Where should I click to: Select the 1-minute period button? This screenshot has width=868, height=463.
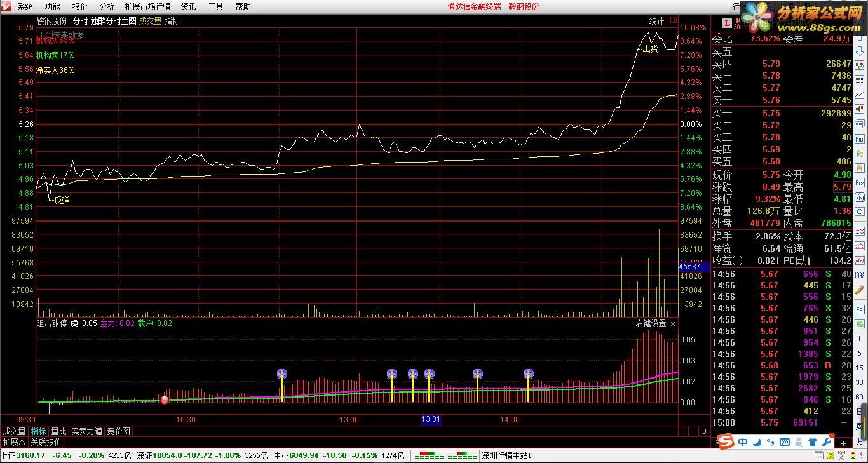pyautogui.click(x=860, y=339)
